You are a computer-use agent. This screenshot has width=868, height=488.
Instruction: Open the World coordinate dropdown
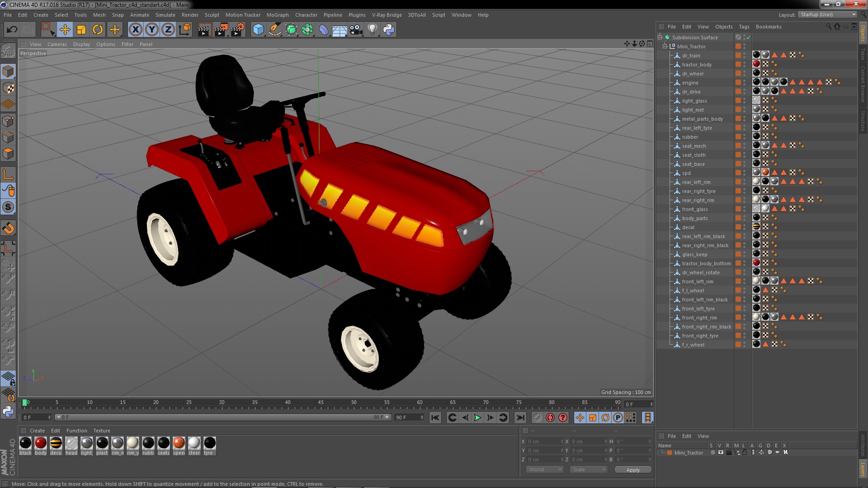coord(545,469)
